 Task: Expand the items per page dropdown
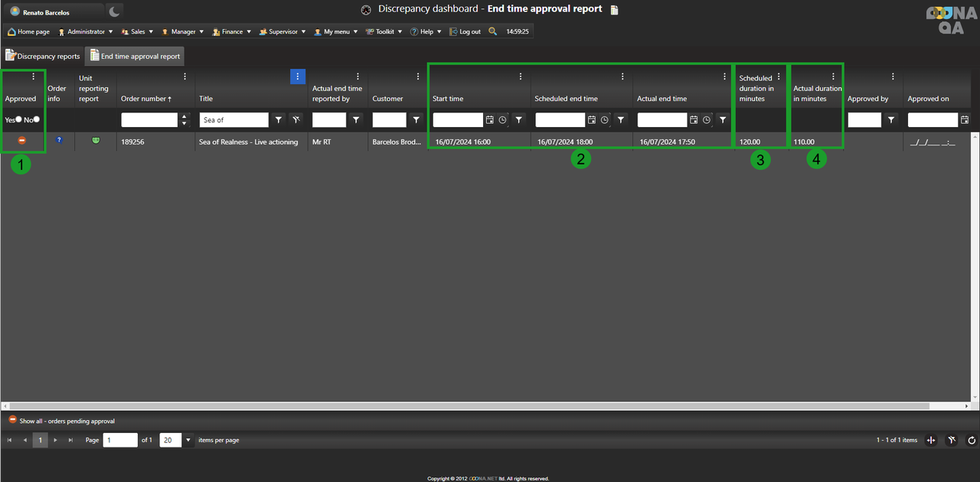click(188, 440)
